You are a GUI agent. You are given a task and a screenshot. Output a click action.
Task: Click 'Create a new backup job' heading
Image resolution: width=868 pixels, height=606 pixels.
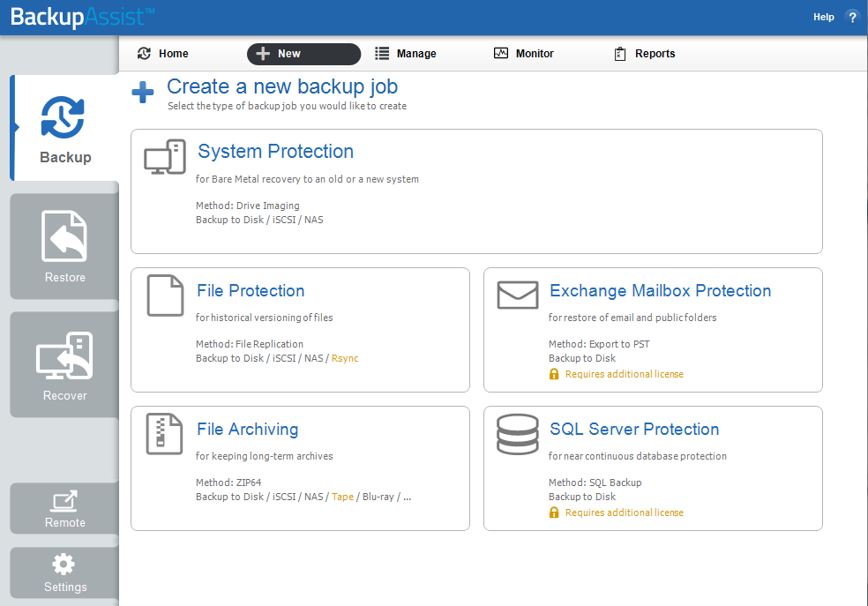pos(282,86)
